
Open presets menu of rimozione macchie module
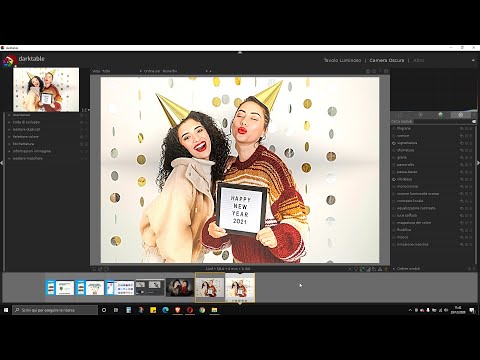click(471, 245)
